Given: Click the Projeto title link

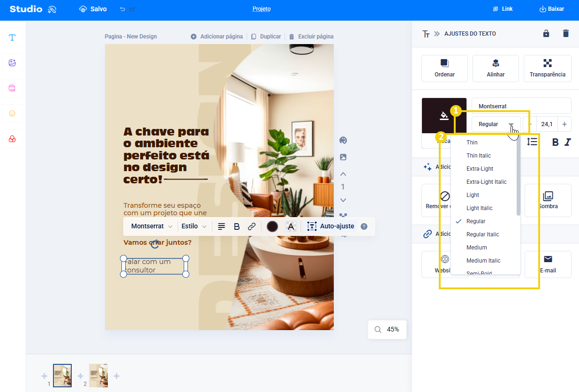Looking at the screenshot, I should [262, 9].
